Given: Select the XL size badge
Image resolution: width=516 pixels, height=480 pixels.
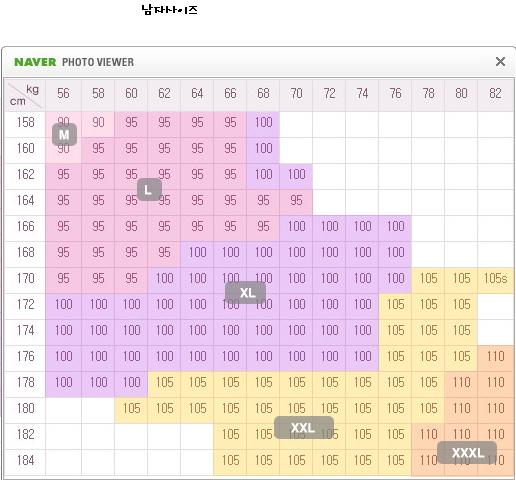Looking at the screenshot, I should tap(246, 293).
